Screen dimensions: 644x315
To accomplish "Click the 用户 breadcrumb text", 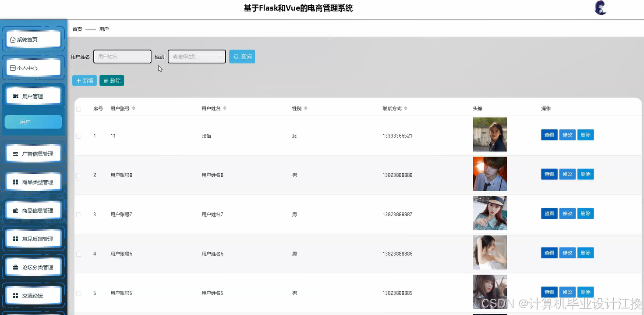I will point(104,29).
